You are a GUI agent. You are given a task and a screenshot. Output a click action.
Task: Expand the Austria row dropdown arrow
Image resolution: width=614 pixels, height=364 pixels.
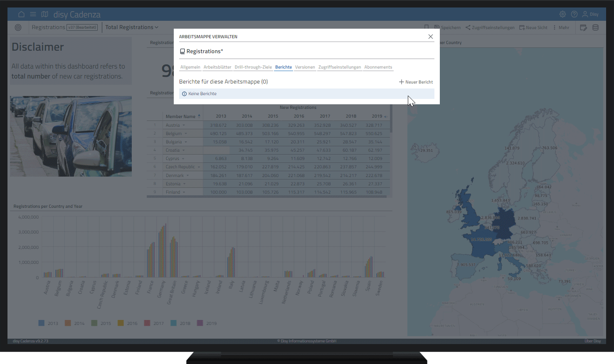click(184, 125)
